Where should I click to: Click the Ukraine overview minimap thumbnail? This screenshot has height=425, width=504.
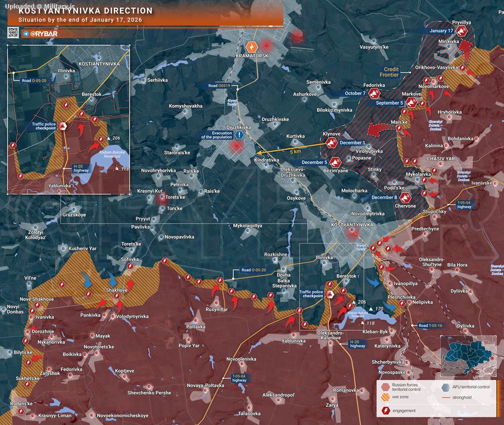(469, 356)
